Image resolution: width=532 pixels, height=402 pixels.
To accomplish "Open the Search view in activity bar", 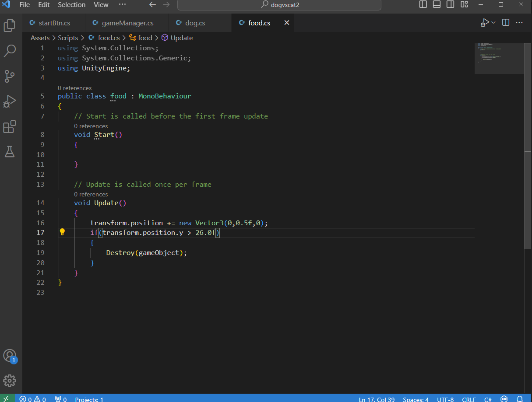I will tap(10, 51).
